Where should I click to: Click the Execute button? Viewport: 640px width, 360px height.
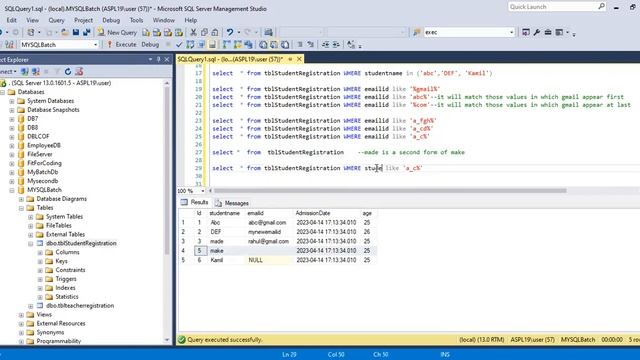(x=122, y=44)
